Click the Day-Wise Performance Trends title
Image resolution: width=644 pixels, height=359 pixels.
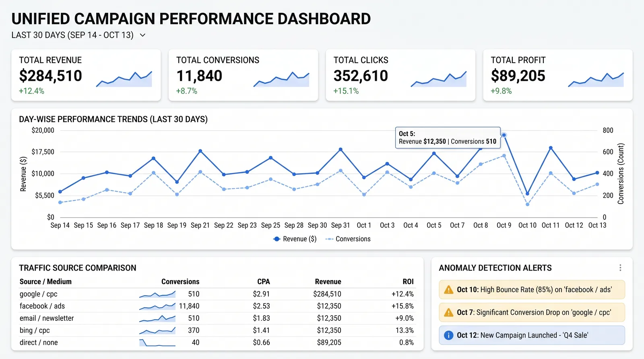pyautogui.click(x=114, y=119)
